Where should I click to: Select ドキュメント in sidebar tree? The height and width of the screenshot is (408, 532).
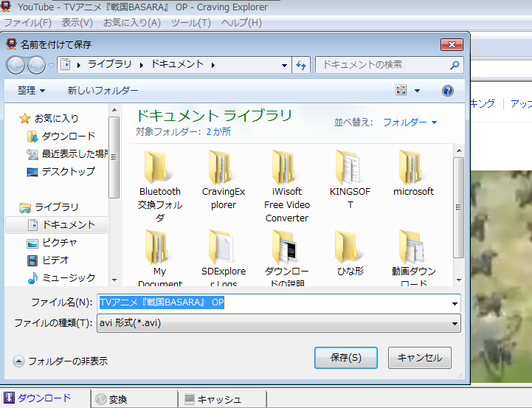57,225
